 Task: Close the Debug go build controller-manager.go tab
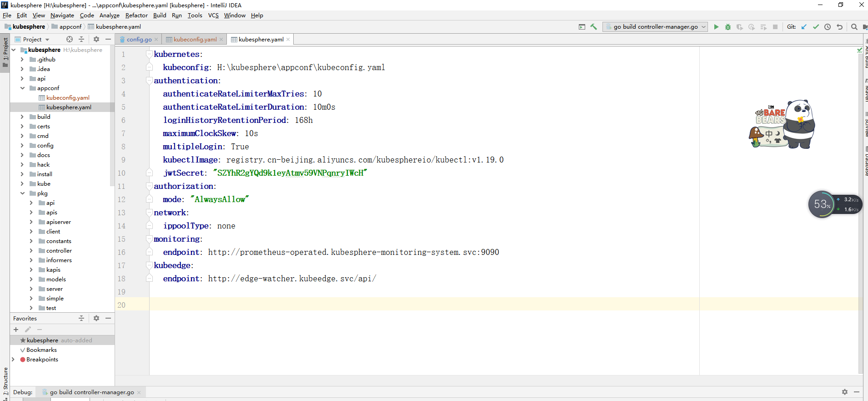pyautogui.click(x=139, y=392)
